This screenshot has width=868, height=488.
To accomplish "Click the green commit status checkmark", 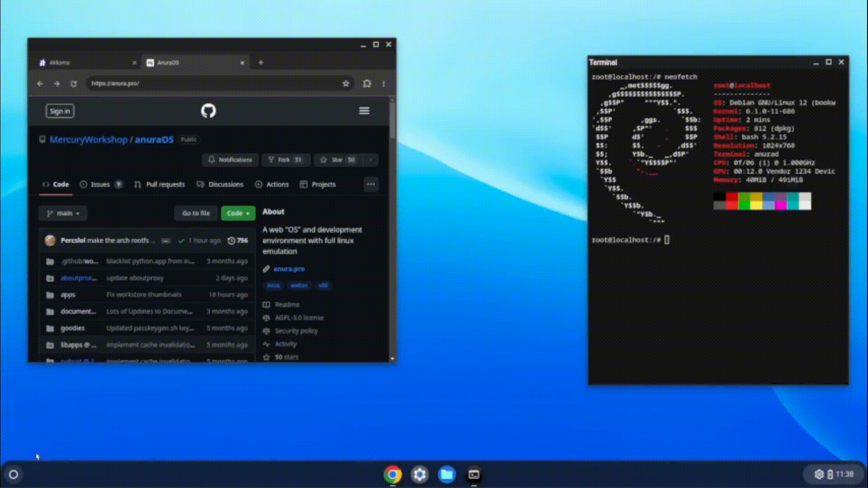I will point(181,241).
